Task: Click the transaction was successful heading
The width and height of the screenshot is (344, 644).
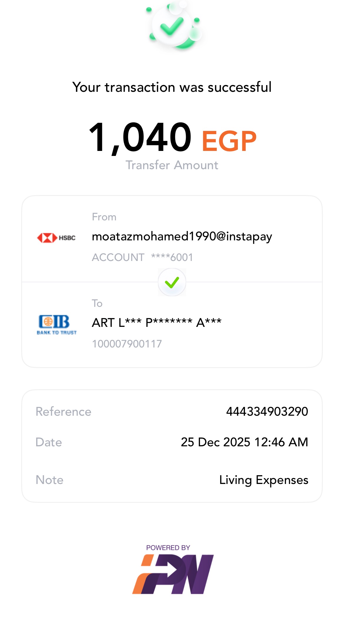Action: point(172,87)
